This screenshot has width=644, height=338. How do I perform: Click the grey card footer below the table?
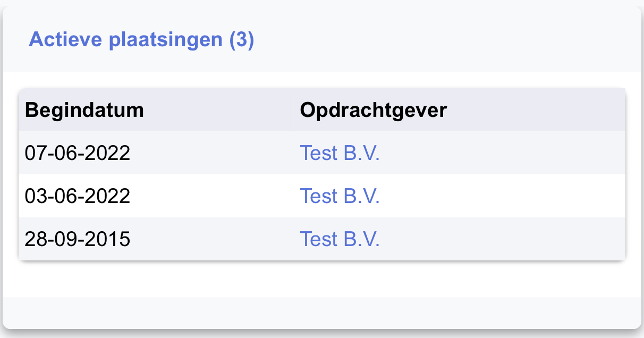click(322, 312)
